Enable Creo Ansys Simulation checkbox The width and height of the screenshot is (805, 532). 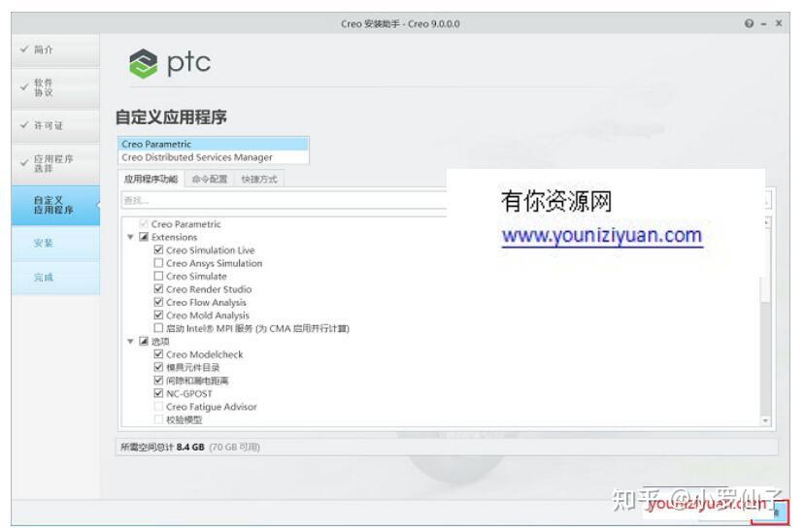158,263
